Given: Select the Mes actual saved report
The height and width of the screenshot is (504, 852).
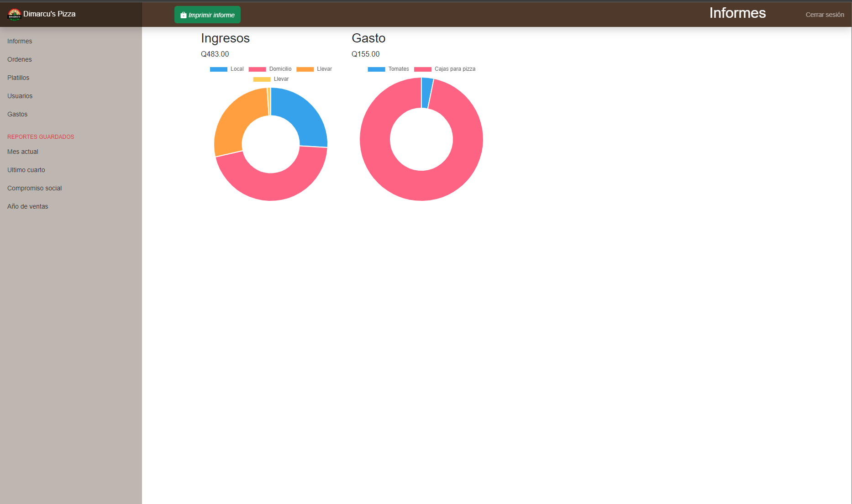Looking at the screenshot, I should [x=23, y=152].
